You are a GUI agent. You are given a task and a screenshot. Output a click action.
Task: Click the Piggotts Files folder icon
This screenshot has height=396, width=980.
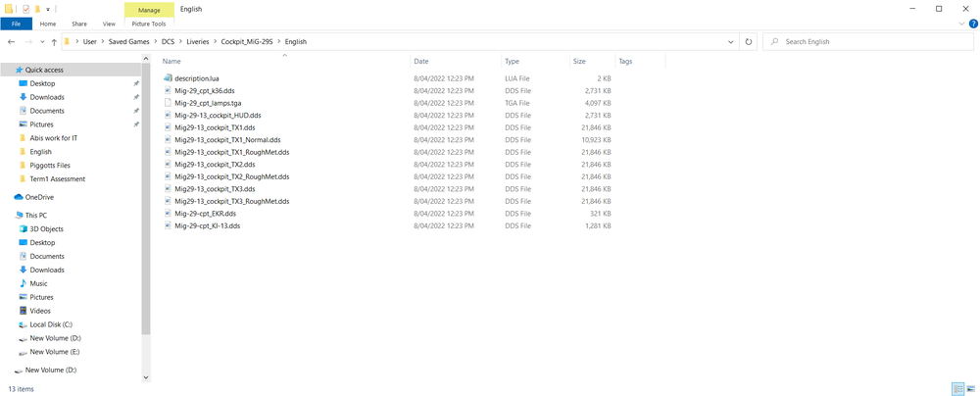(24, 165)
